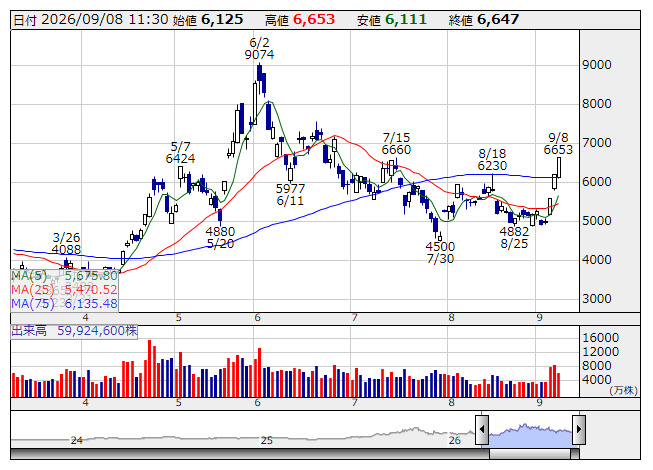Screen dimensions: 653x470
Task: Click the 5/7 6424 peak label
Action: 180,152
